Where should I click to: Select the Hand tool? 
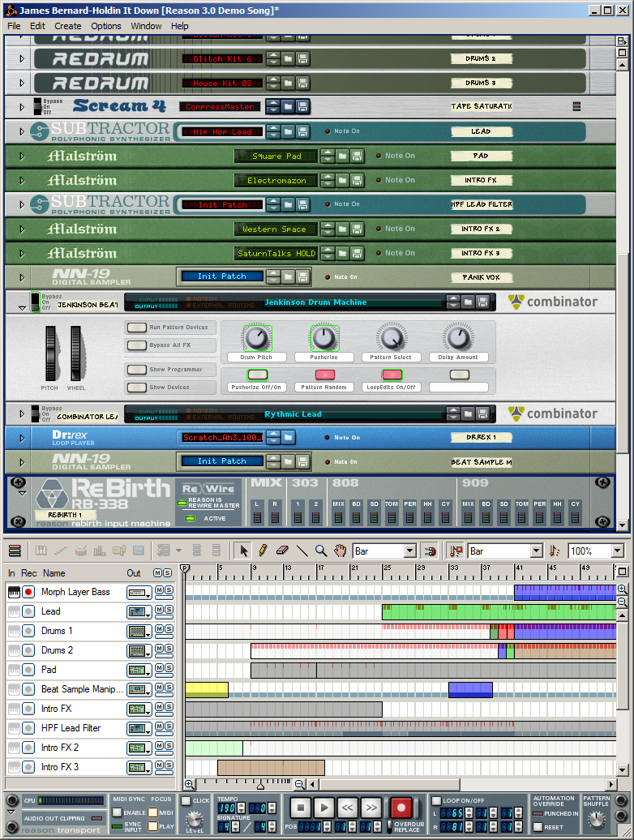[340, 551]
